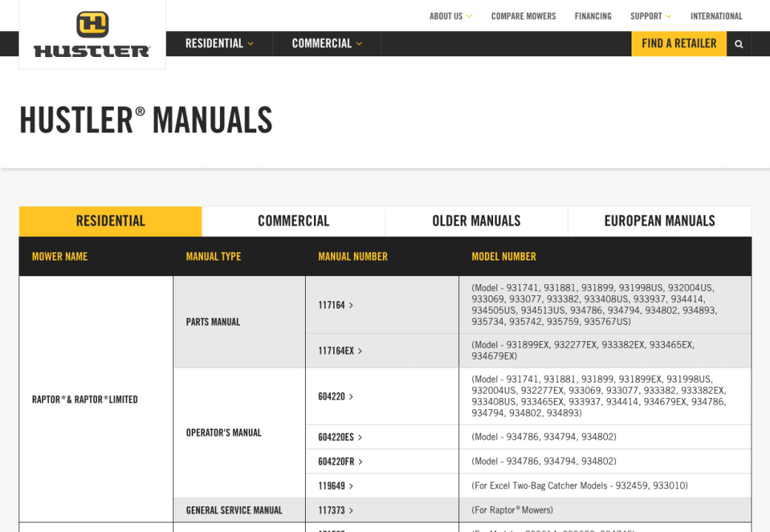The height and width of the screenshot is (532, 770).
Task: Expand the Residential navigation menu
Action: [219, 44]
